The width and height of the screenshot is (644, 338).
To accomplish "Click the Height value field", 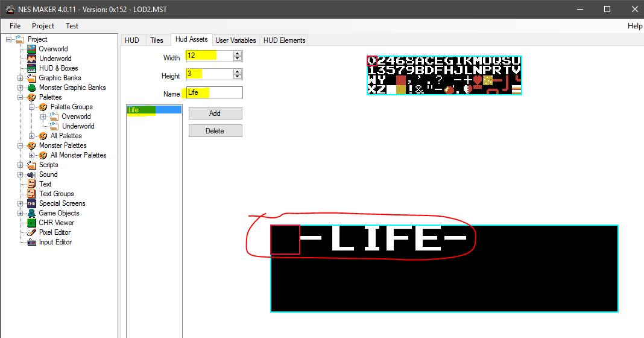I will [x=210, y=74].
